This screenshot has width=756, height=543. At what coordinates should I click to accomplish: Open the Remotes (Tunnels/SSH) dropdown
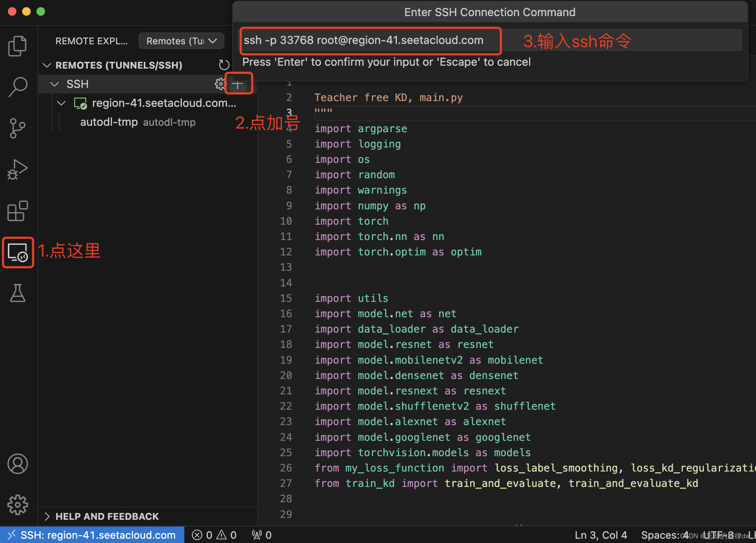tap(181, 41)
